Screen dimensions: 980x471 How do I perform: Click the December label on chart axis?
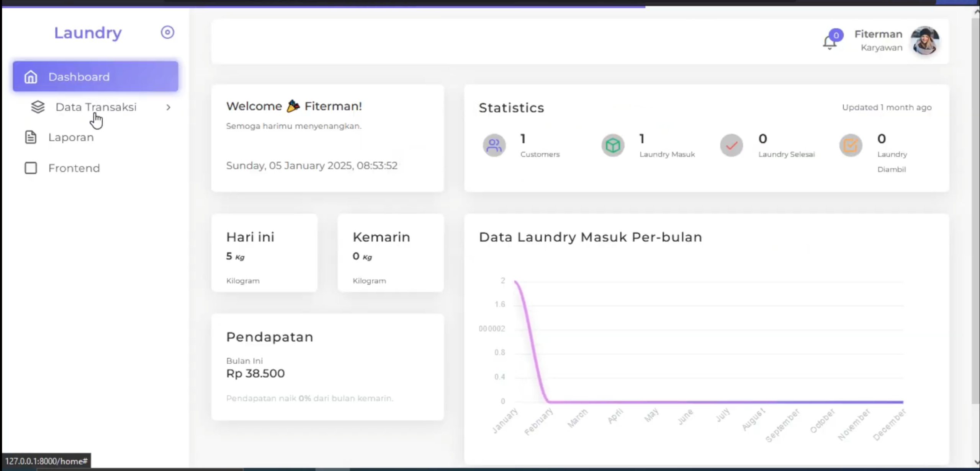(890, 424)
